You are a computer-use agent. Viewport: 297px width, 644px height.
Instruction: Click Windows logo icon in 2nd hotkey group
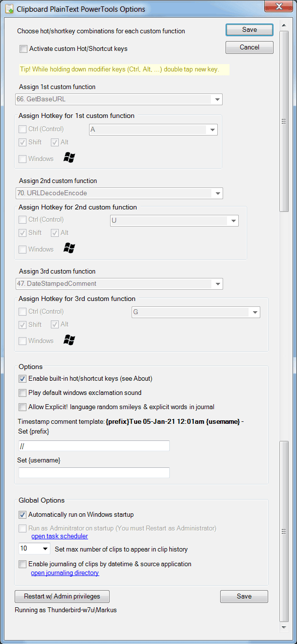69,248
